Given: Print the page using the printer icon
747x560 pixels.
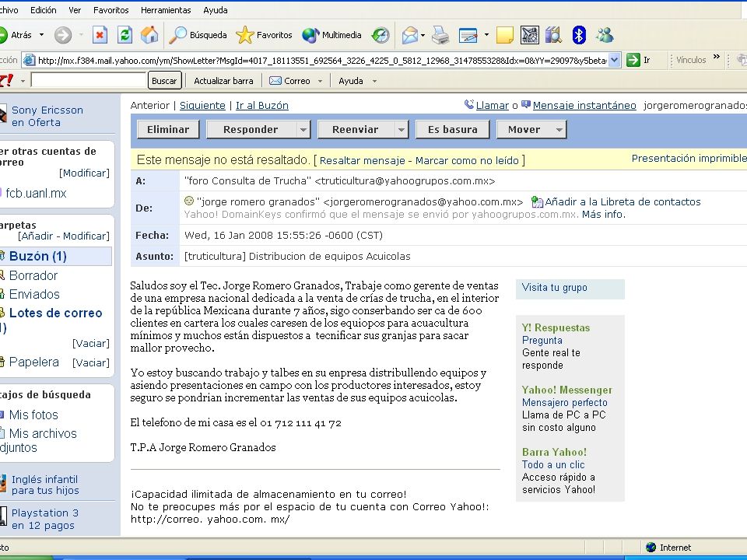Looking at the screenshot, I should pyautogui.click(x=440, y=35).
